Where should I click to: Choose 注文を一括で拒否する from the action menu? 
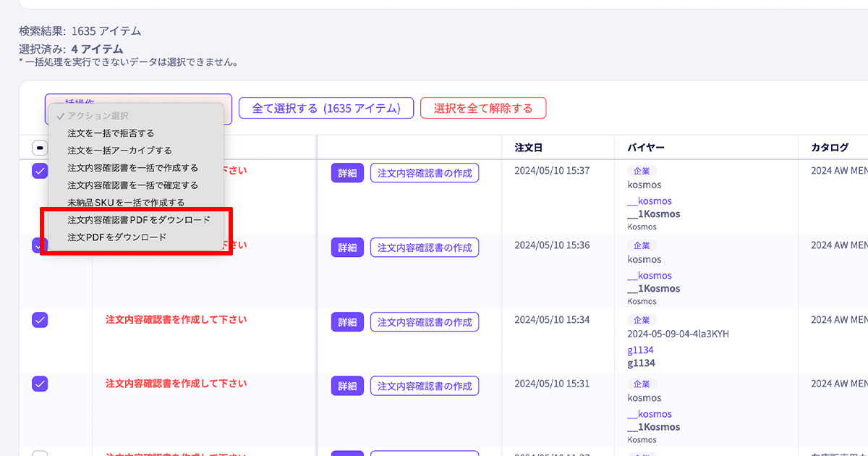click(x=111, y=133)
